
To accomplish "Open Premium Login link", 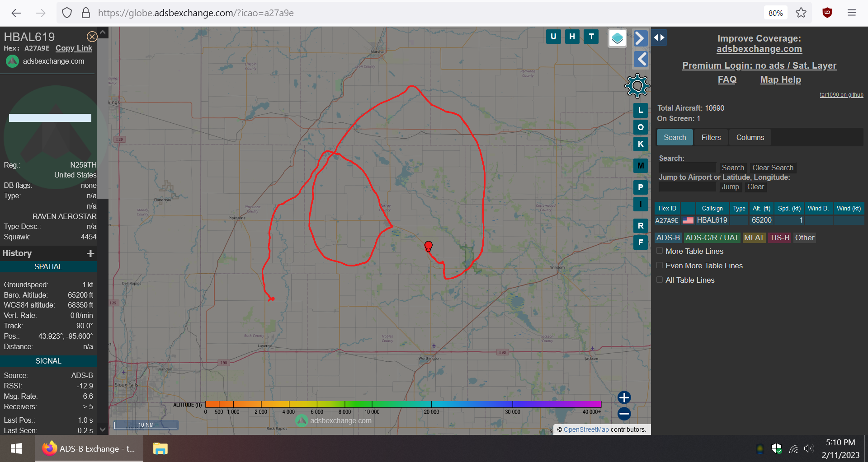I will pyautogui.click(x=759, y=65).
